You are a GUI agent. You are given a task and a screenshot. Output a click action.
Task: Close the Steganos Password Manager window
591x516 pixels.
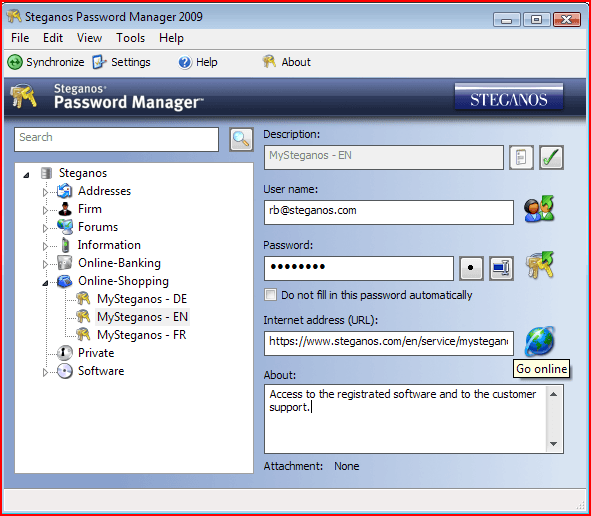click(x=567, y=20)
